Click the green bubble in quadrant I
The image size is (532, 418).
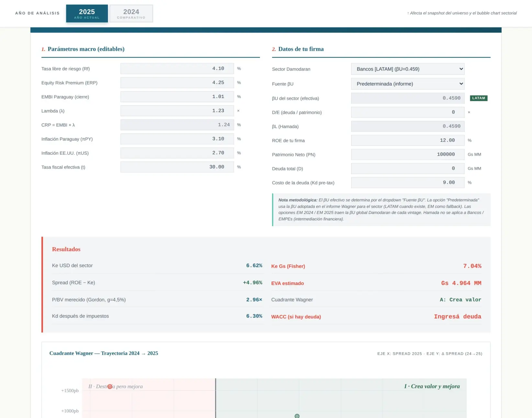[x=297, y=416]
